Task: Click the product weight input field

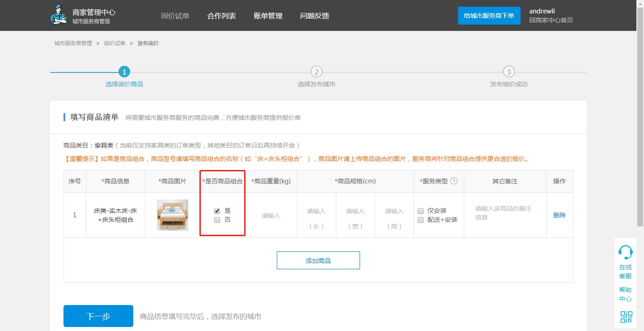Action: pos(271,216)
